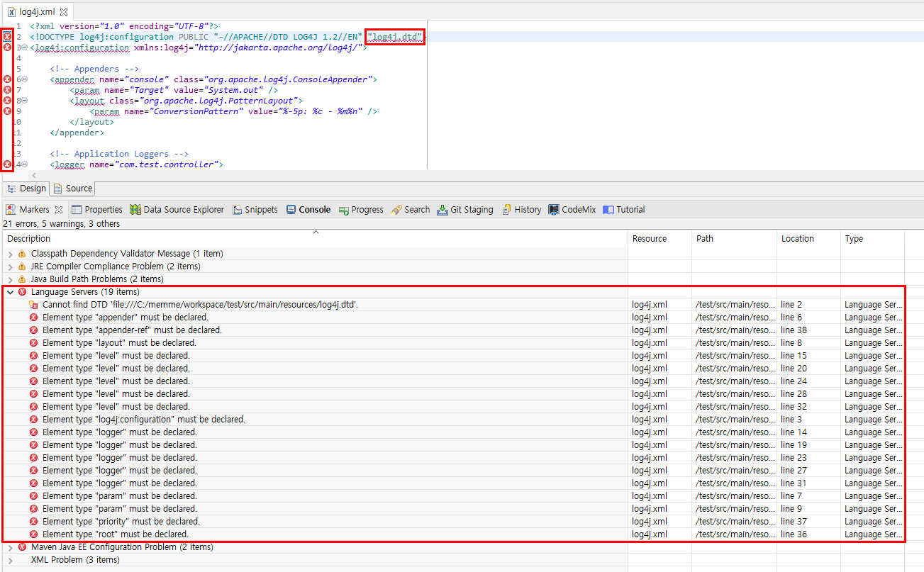Click the error marker on editor line 3
Image resolution: width=924 pixels, height=572 pixels.
tap(7, 47)
